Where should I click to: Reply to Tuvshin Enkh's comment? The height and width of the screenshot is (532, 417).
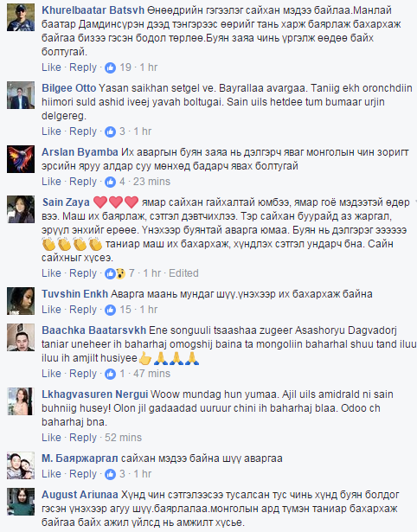[x=83, y=310]
